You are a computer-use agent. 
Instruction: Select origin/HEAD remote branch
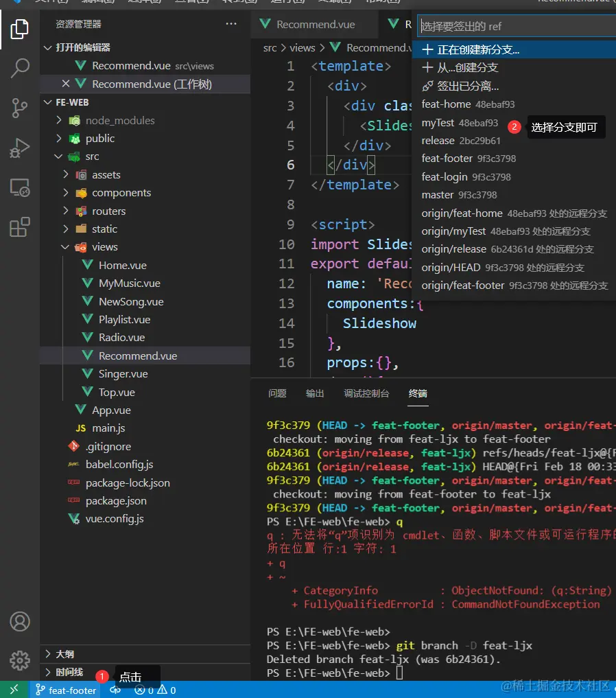pyautogui.click(x=514, y=268)
